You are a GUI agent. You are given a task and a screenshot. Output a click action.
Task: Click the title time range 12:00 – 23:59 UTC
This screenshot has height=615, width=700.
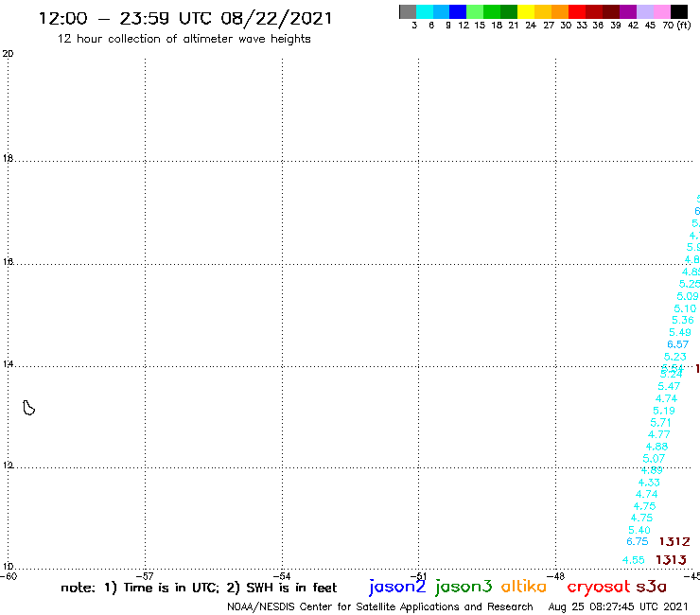tap(129, 18)
